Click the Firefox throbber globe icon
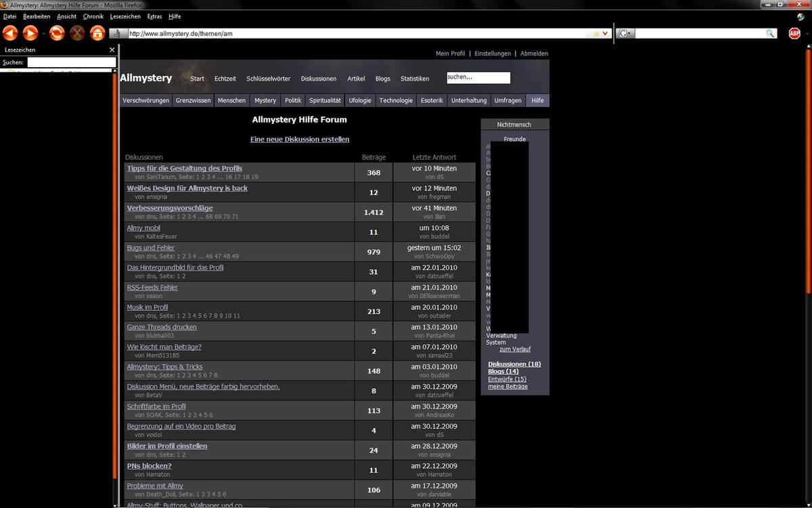Viewport: 812px width, 508px height. click(801, 16)
